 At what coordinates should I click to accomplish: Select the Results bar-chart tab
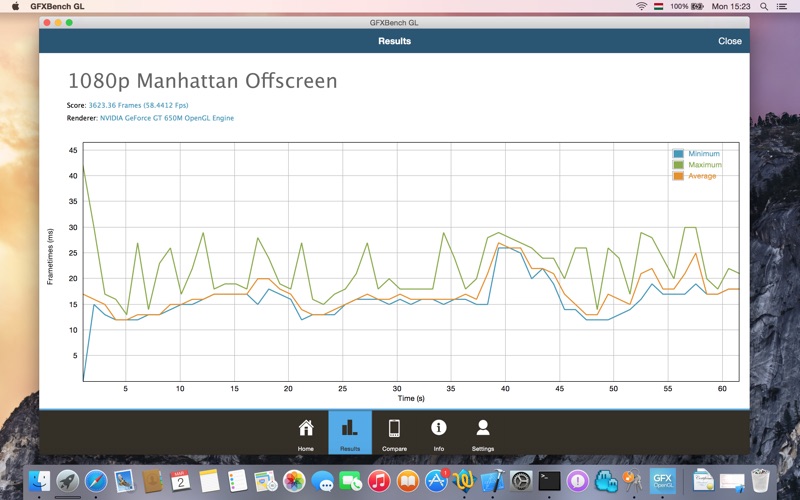click(350, 433)
